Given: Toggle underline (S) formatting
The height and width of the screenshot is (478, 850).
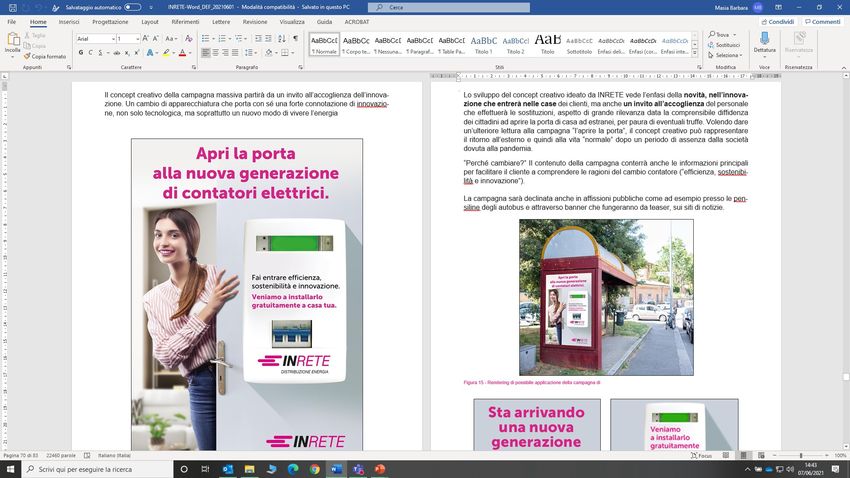Looking at the screenshot, I should pyautogui.click(x=100, y=53).
